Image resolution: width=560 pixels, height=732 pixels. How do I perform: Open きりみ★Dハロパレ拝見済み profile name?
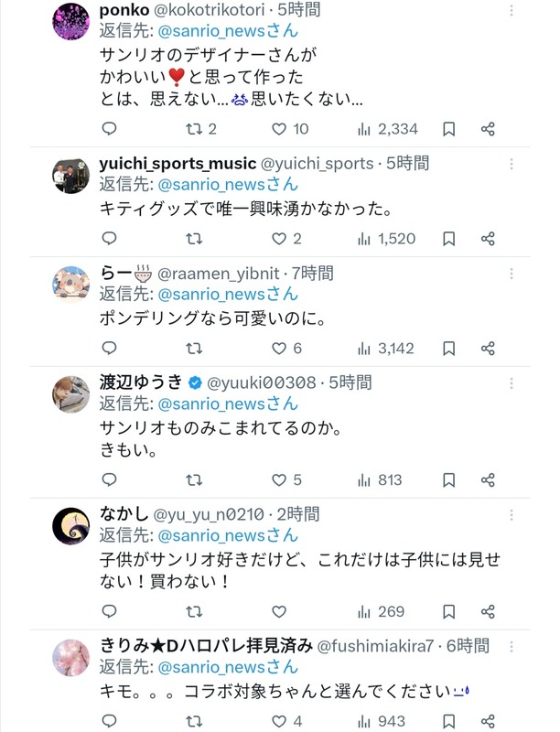(206, 646)
